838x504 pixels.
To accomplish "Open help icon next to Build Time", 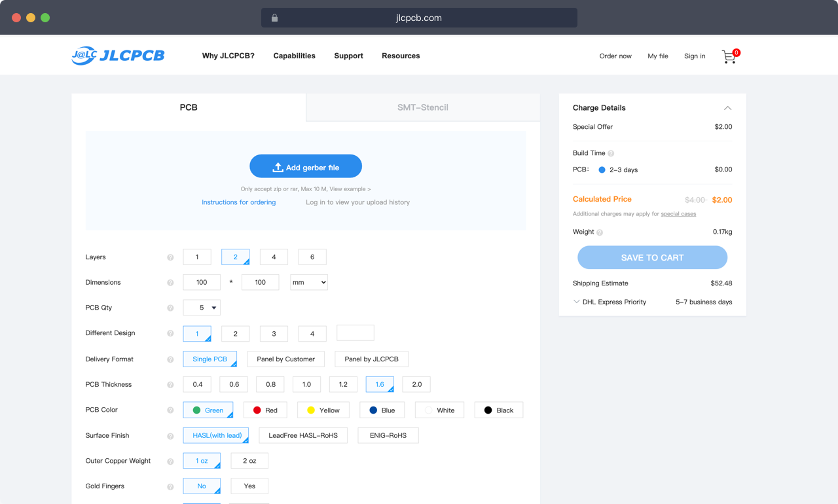I will (611, 153).
